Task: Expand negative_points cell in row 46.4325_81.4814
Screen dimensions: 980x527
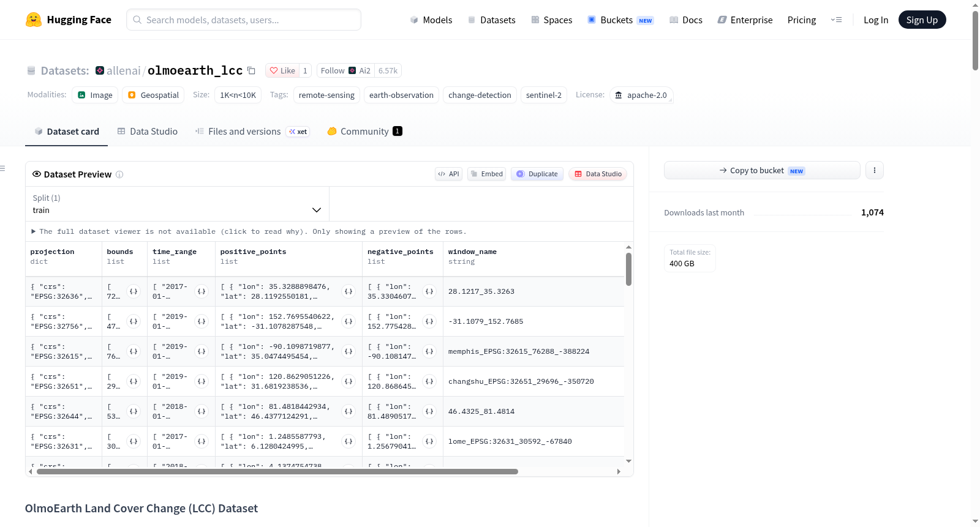Action: 429,411
